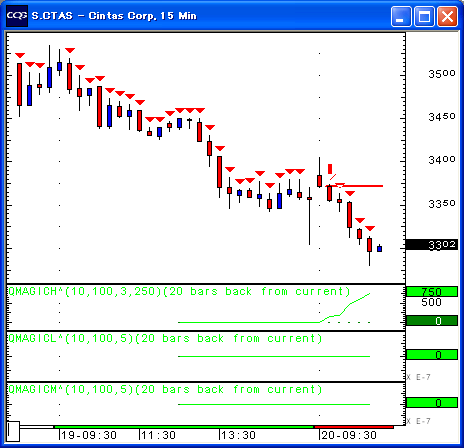Click the green segment of the time scrollbar
Viewport: 464px width, 448px height.
tap(184, 427)
